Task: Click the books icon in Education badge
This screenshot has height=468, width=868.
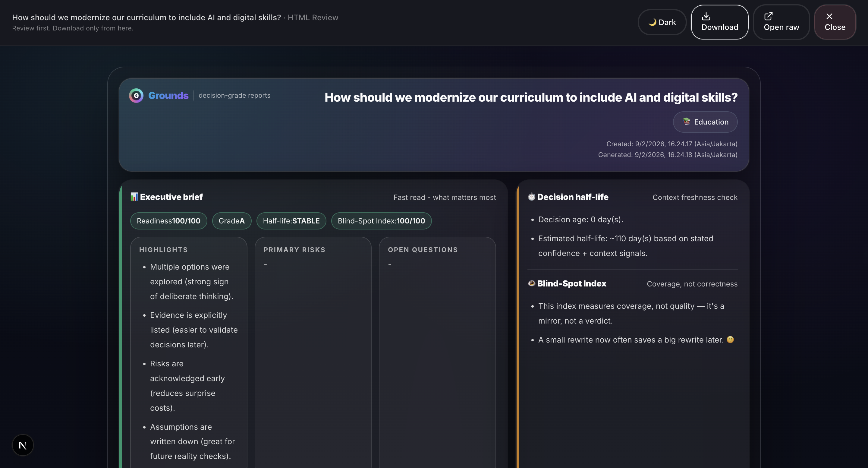Action: click(x=686, y=122)
